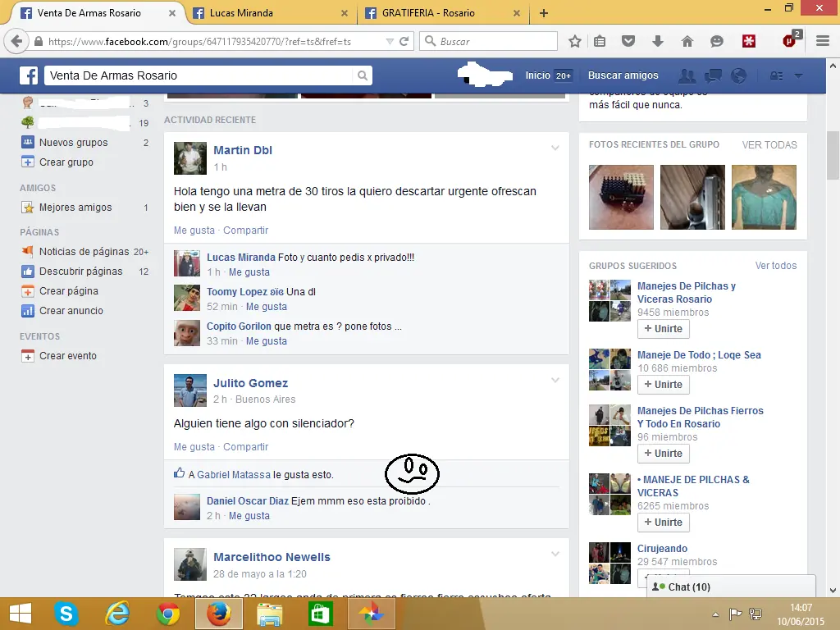Screen dimensions: 840x630
Task: Click the Pocket icon in Firefox toolbar
Action: coord(628,41)
